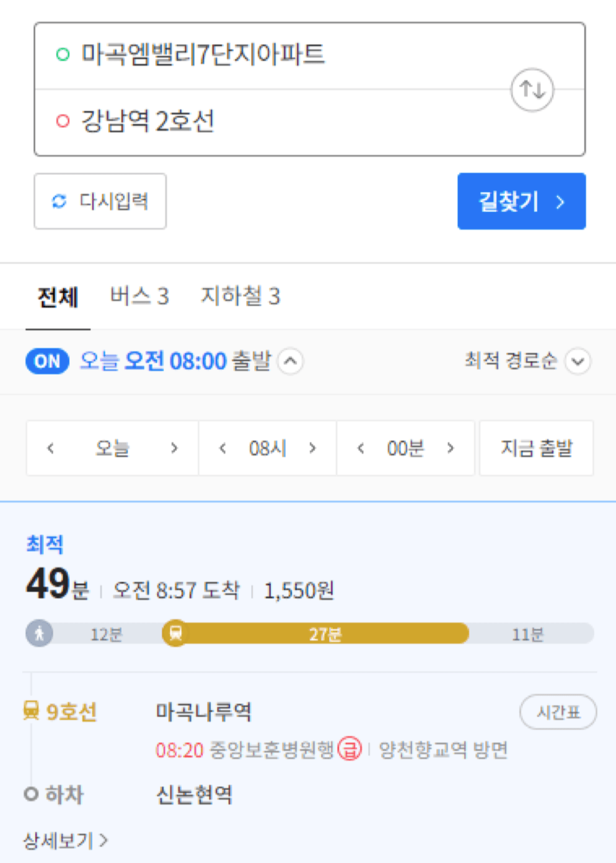
Task: Click the 다시입력 reset button
Action: (100, 201)
